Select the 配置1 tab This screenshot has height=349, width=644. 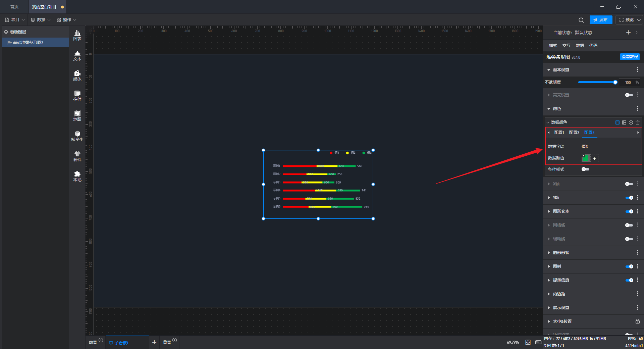559,133
